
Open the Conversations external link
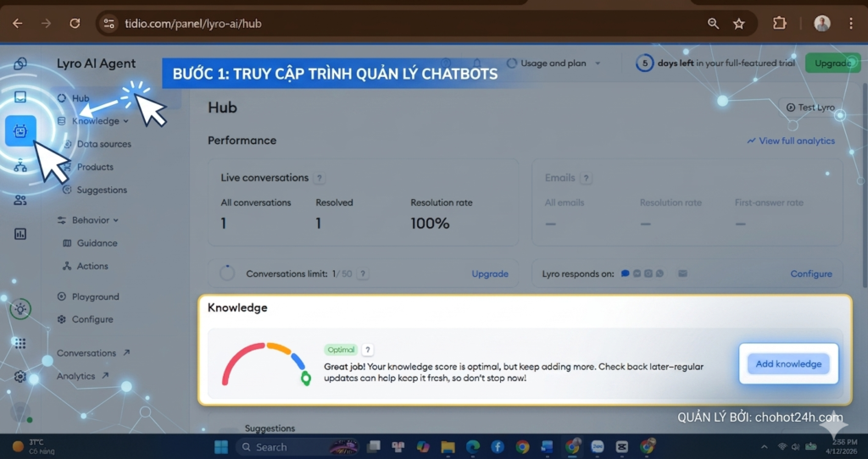[x=93, y=353]
